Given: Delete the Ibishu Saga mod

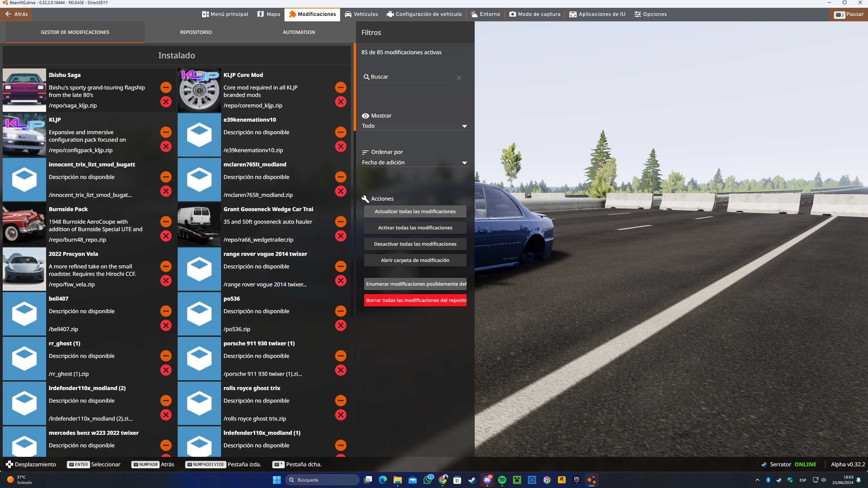Looking at the screenshot, I should 166,102.
